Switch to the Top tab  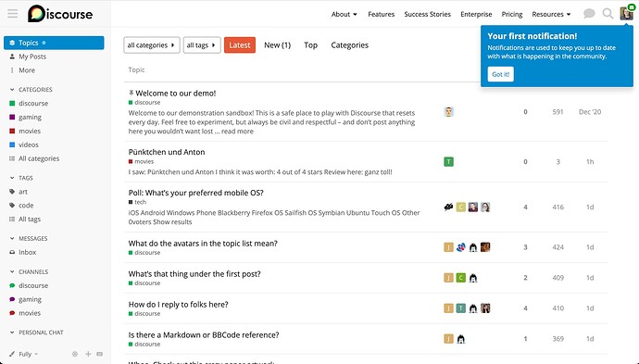[x=310, y=45]
